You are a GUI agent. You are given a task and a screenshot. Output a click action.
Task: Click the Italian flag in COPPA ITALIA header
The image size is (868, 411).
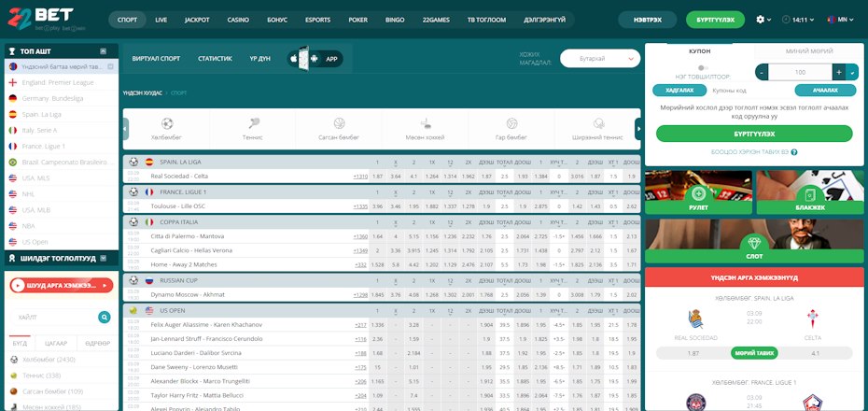click(x=149, y=221)
